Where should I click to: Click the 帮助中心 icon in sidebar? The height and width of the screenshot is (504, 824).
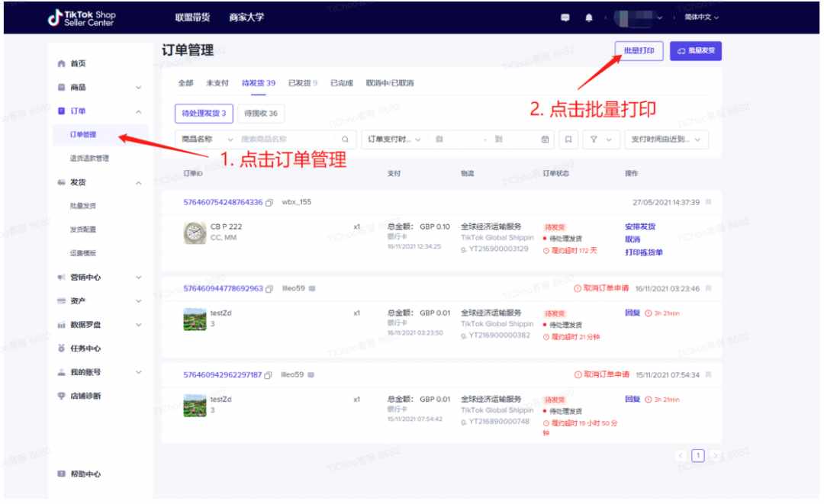(62, 474)
